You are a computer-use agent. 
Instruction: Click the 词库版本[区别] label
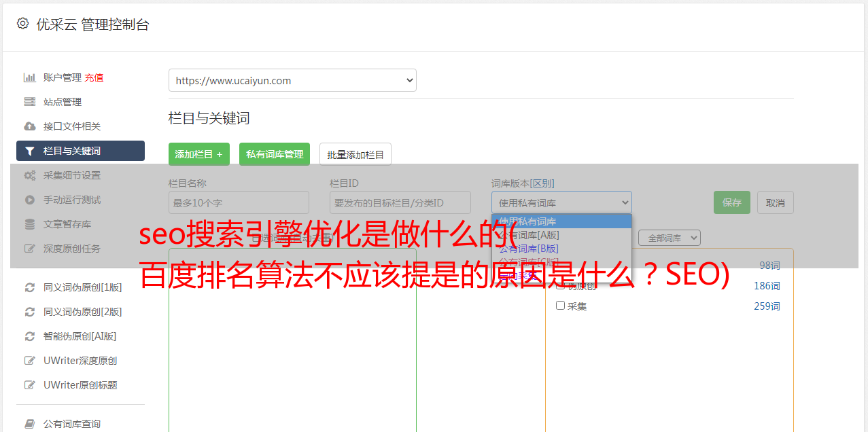click(523, 183)
